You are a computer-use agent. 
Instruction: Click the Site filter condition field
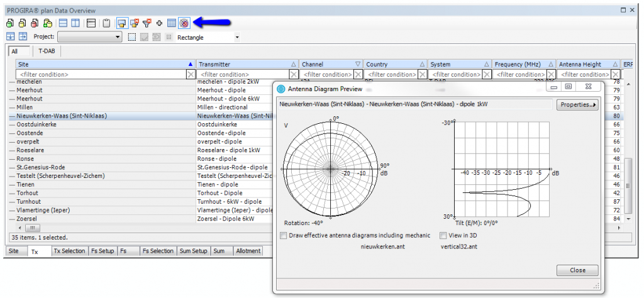tap(101, 74)
